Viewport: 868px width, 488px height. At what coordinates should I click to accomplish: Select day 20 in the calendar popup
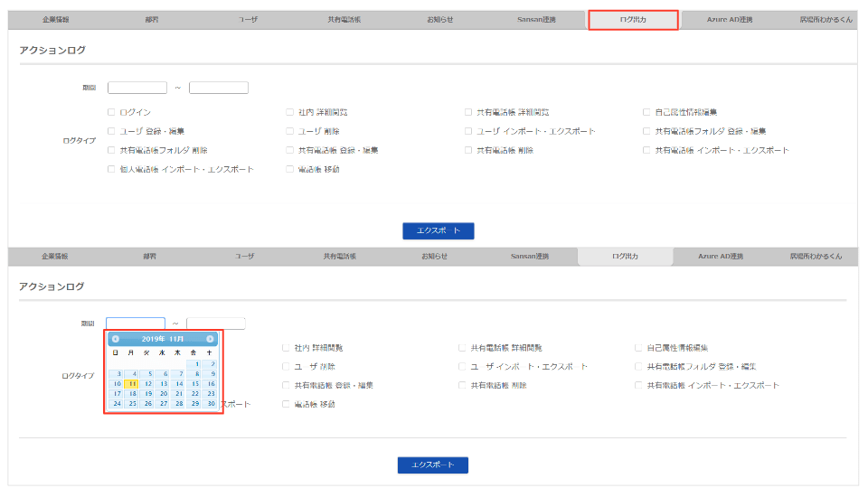[x=162, y=394]
